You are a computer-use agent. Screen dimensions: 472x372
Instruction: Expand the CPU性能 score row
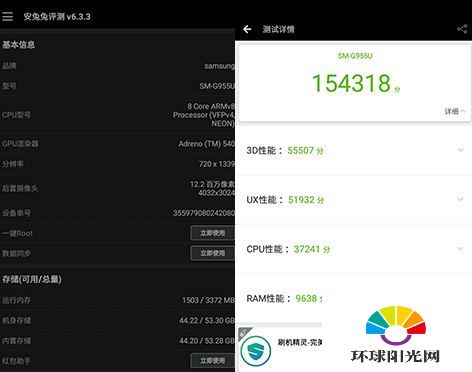pos(353,249)
